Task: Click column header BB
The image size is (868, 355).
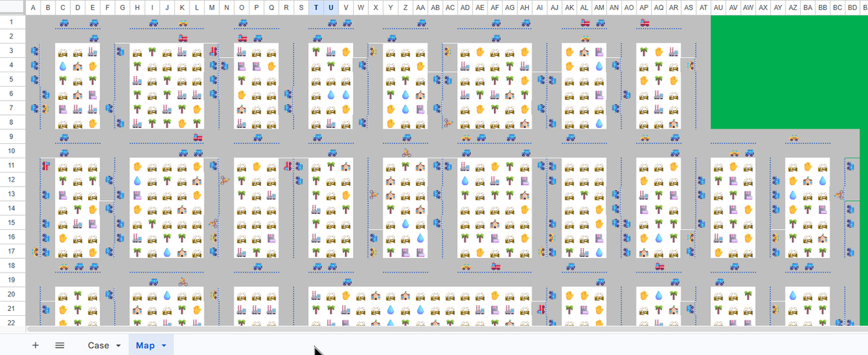Action: click(x=823, y=7)
